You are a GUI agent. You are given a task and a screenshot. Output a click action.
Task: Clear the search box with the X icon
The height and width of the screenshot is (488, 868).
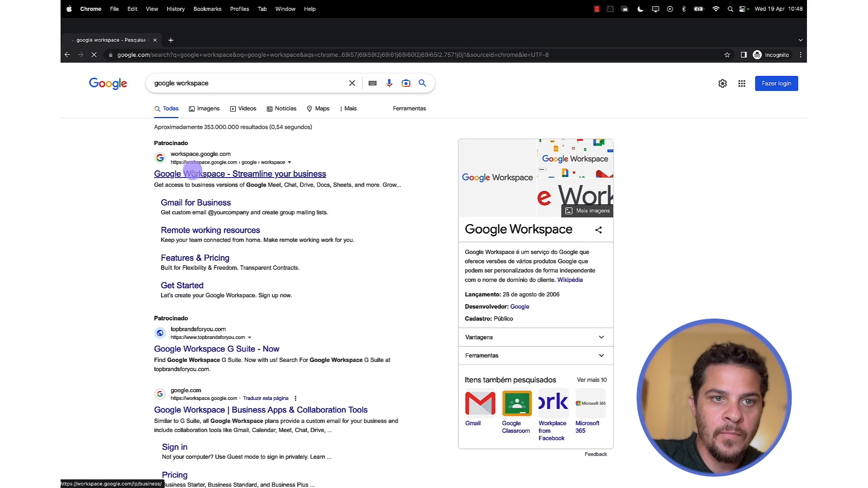[352, 83]
